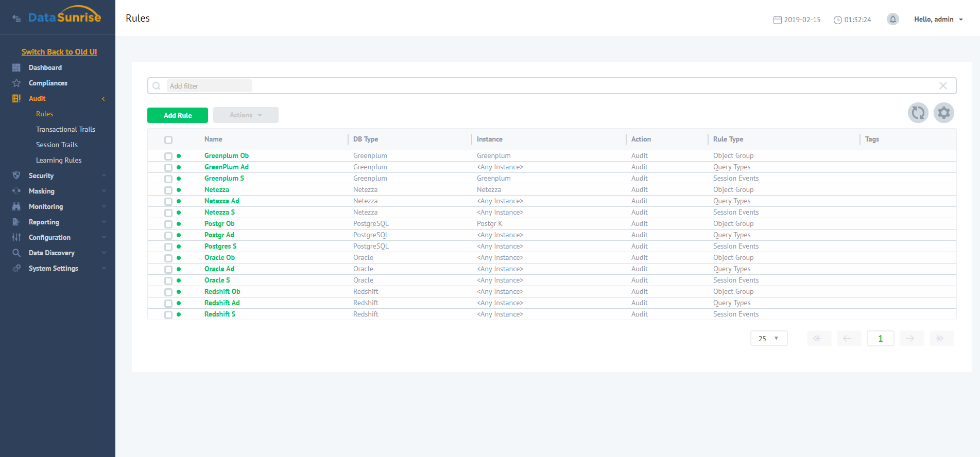980x457 pixels.
Task: Click the Compliances star icon
Action: click(16, 83)
